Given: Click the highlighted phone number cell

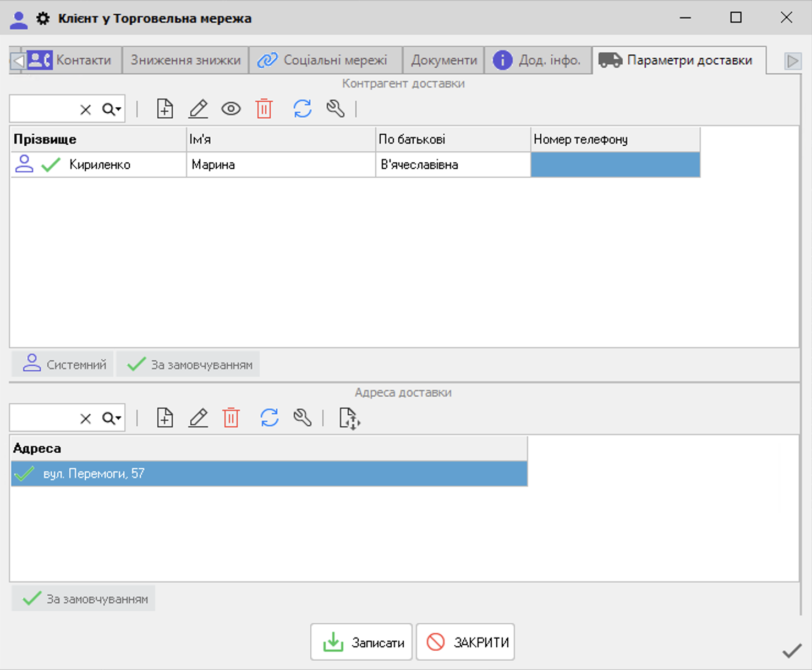Looking at the screenshot, I should point(616,164).
